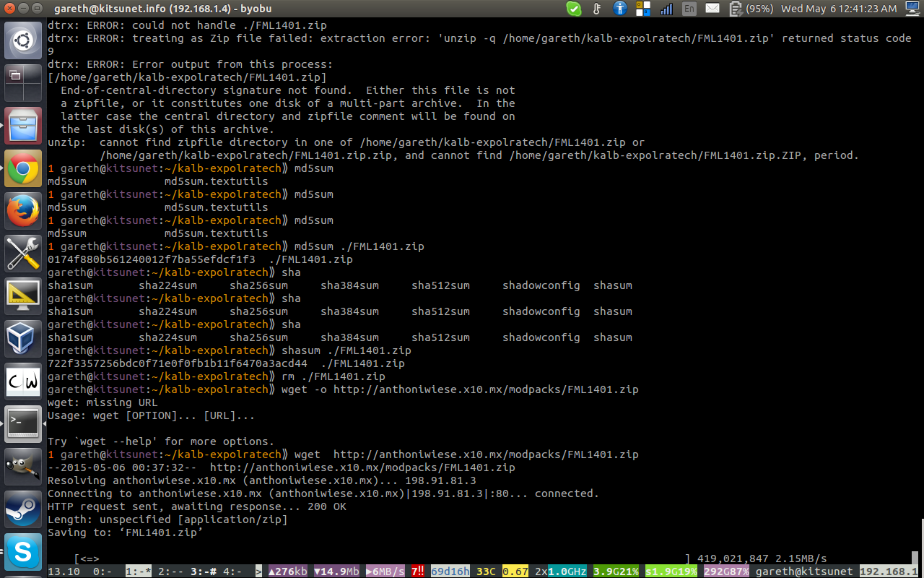
Task: Click the '419,021,847 2.15MB/s' download counter
Action: coord(762,558)
